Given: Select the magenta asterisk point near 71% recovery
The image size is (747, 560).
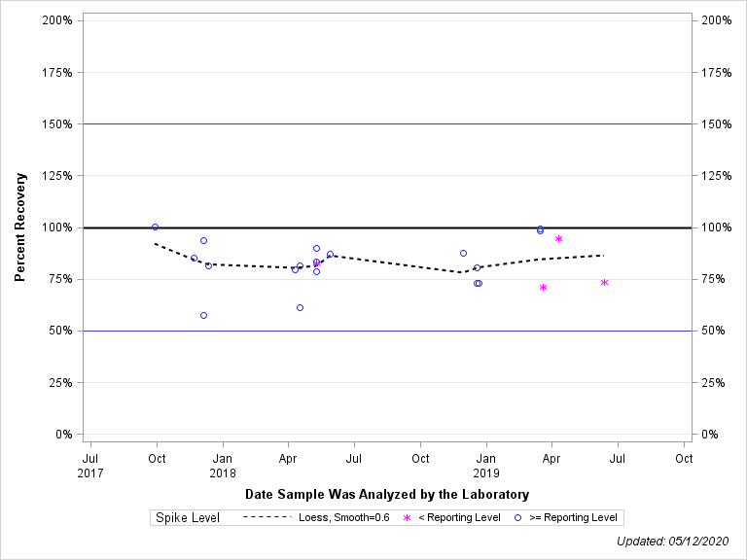Looking at the screenshot, I should coord(543,287).
